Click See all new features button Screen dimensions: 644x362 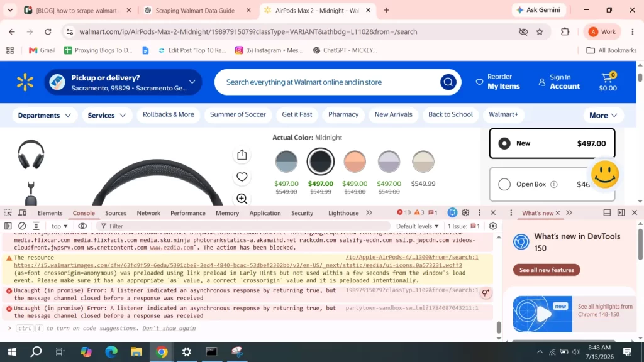[547, 270]
